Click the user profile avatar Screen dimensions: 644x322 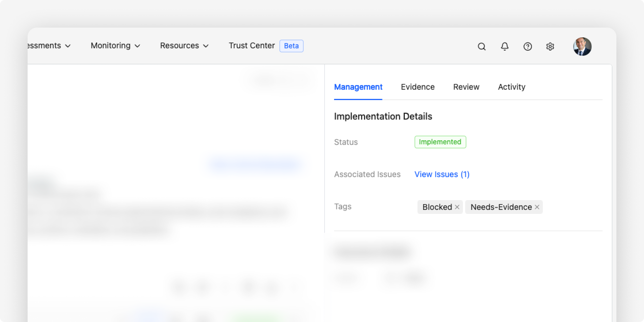coord(582,47)
